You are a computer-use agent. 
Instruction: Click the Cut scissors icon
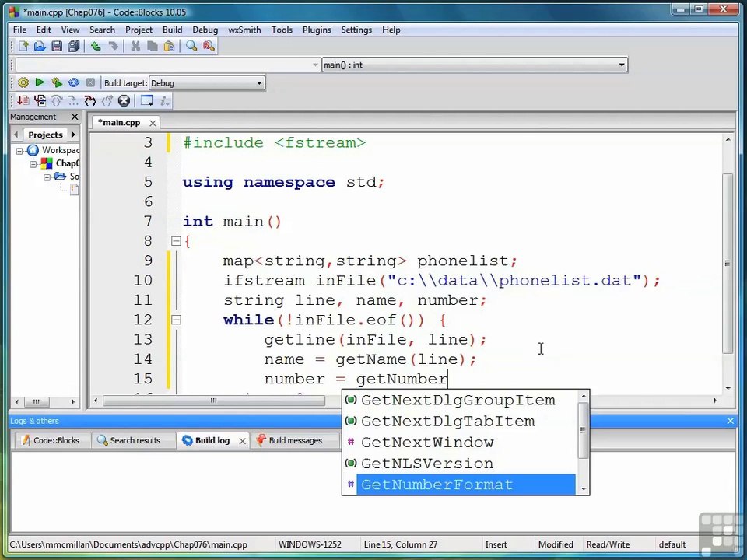click(x=135, y=46)
